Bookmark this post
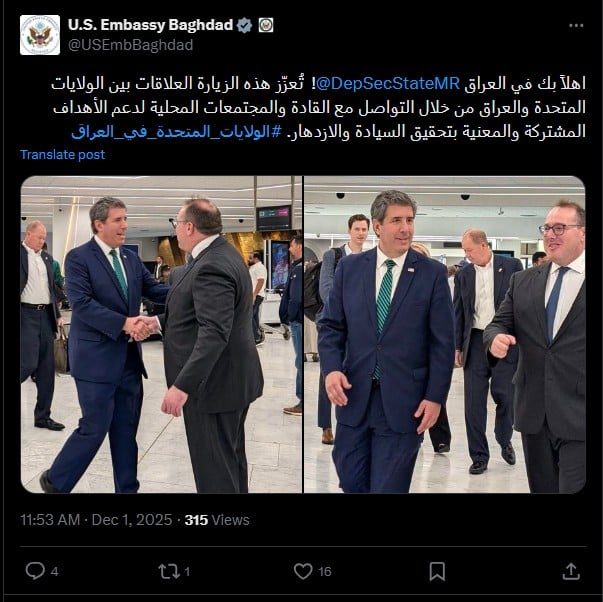The height and width of the screenshot is (602, 603). pyautogui.click(x=437, y=571)
